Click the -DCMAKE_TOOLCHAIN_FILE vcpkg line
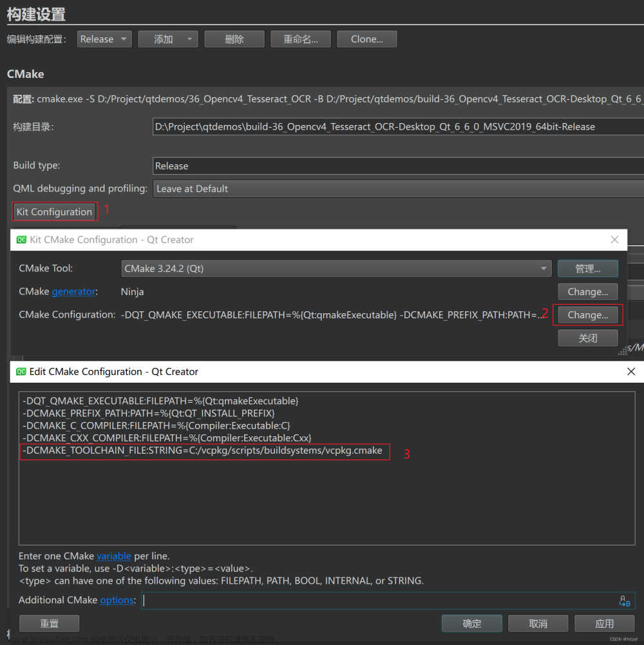Screen dimensions: 644x645 (202, 451)
